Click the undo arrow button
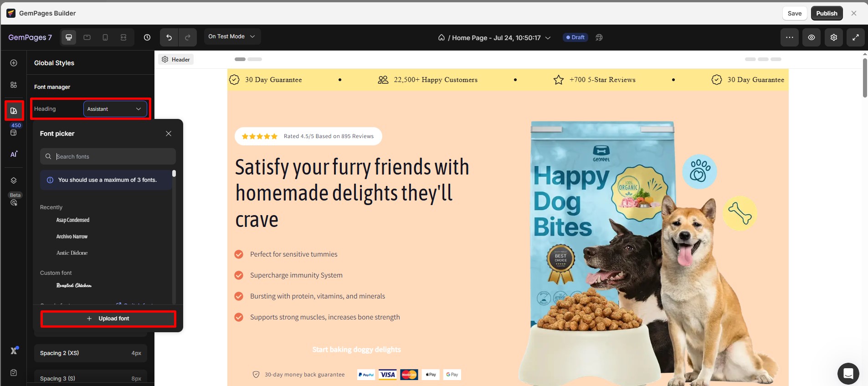 point(169,37)
